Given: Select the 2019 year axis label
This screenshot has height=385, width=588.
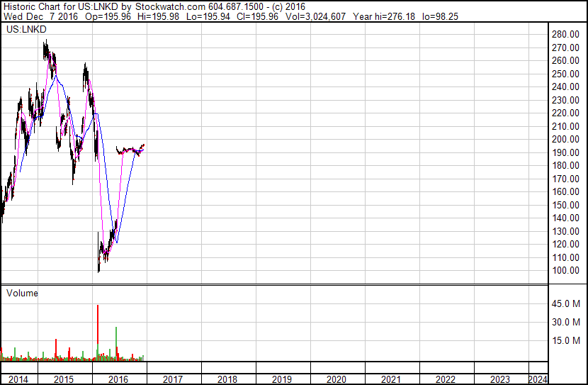Looking at the screenshot, I should point(282,379).
